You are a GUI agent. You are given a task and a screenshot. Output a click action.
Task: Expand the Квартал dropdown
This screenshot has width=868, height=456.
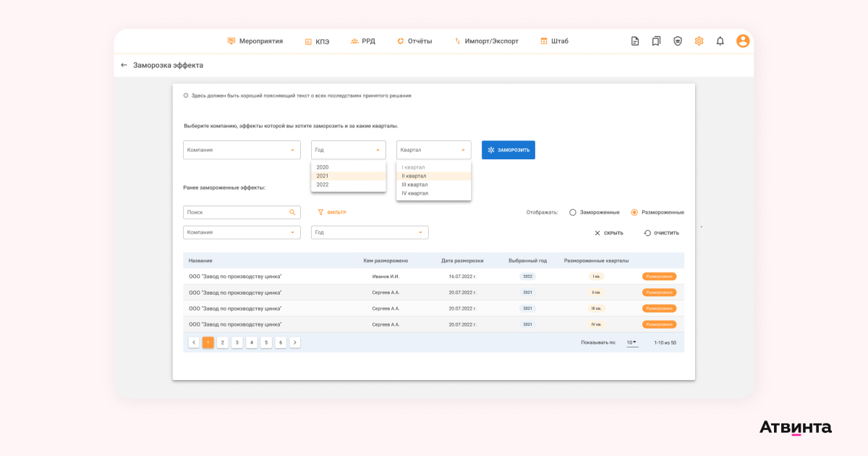tap(433, 150)
